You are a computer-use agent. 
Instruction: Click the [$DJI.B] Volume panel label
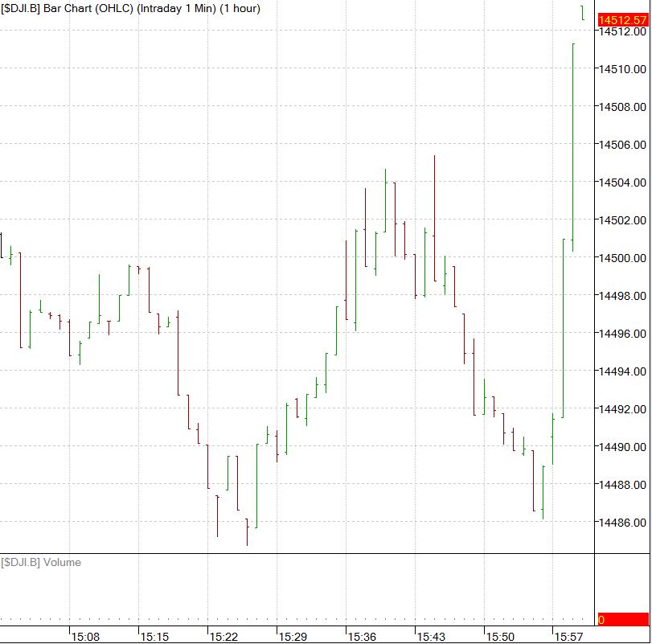point(42,563)
